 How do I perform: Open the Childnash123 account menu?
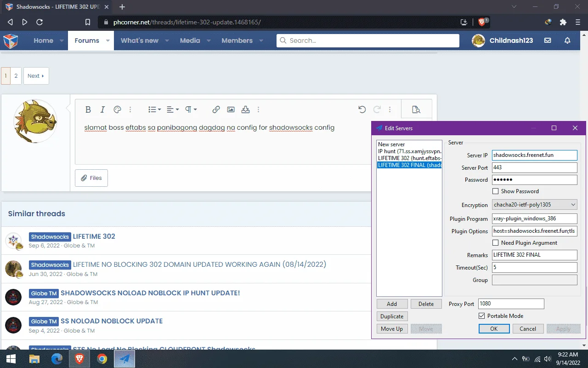pos(503,40)
